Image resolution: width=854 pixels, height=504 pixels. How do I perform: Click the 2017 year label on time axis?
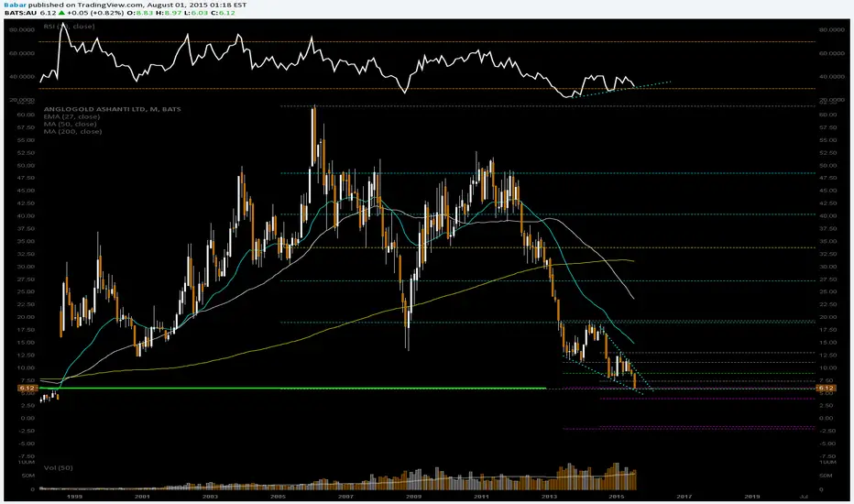tap(684, 497)
